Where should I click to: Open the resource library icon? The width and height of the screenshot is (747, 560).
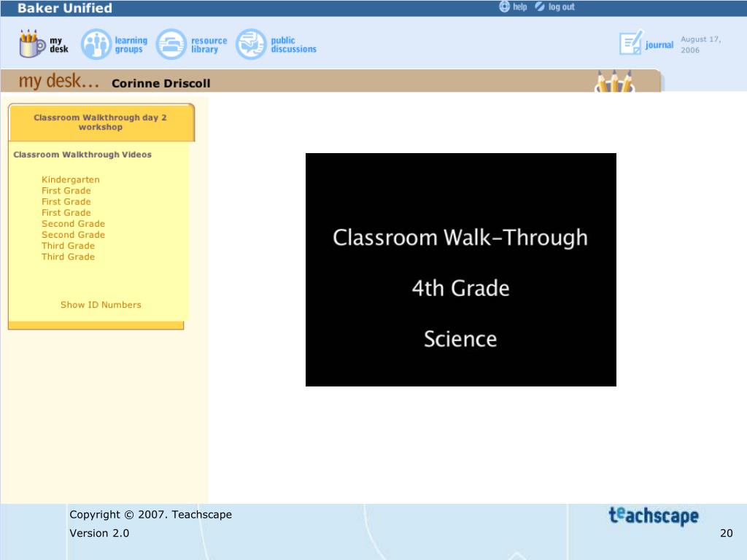tap(171, 44)
